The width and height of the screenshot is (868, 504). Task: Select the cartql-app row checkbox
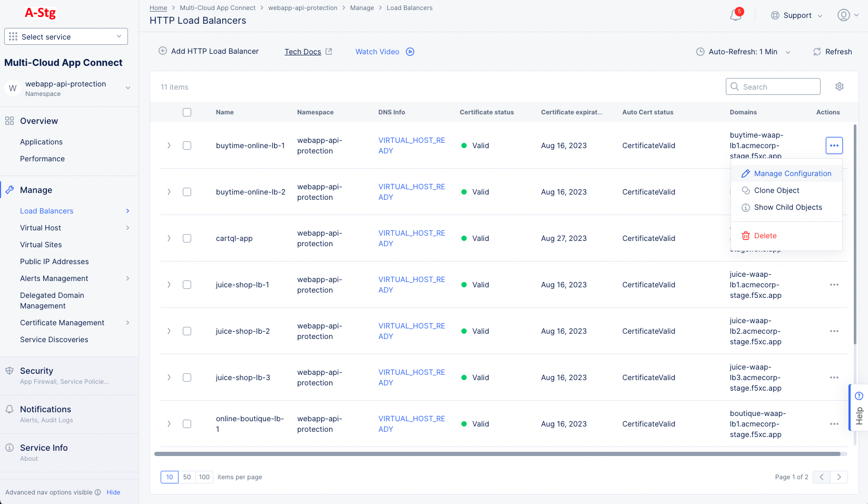coord(187,238)
